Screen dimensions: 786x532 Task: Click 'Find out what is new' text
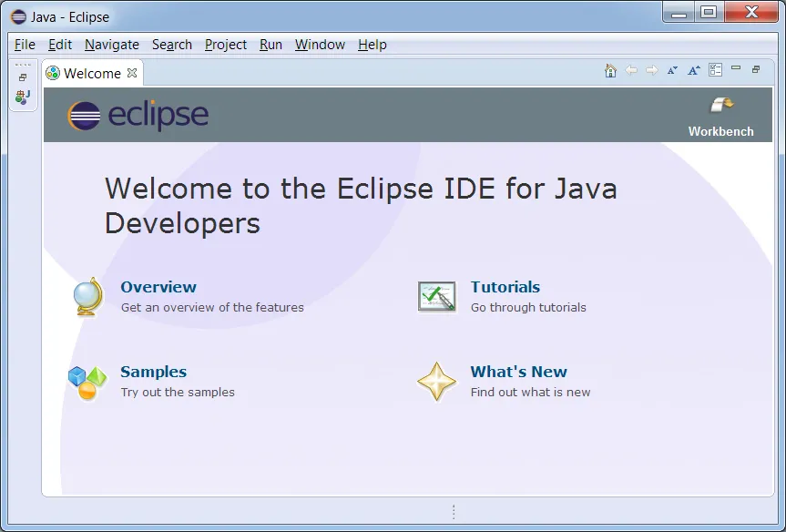530,392
